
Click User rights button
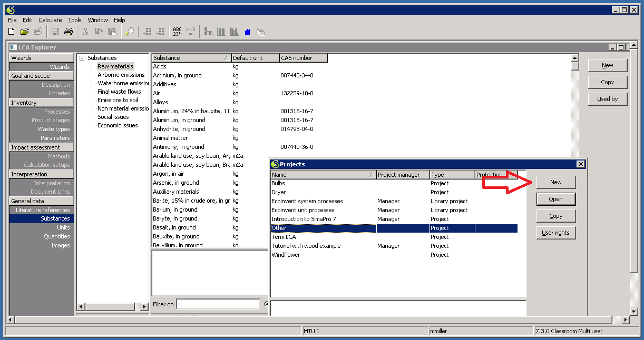point(555,233)
